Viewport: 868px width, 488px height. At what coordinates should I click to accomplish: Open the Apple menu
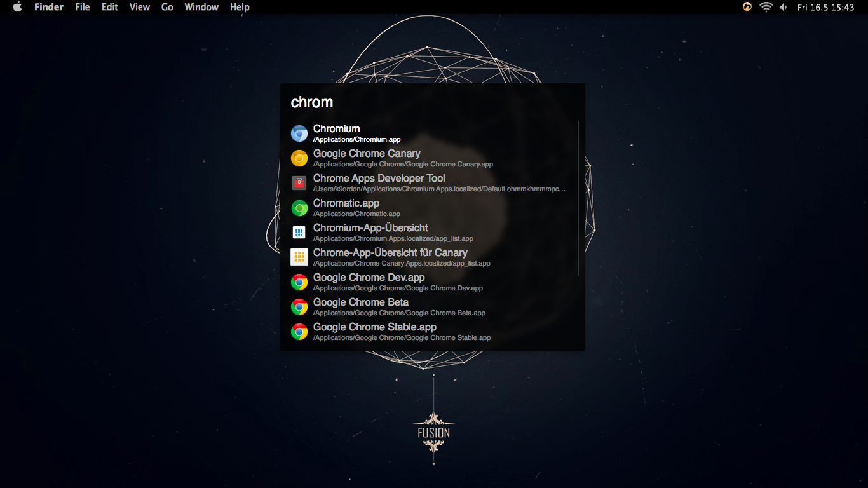click(x=17, y=7)
